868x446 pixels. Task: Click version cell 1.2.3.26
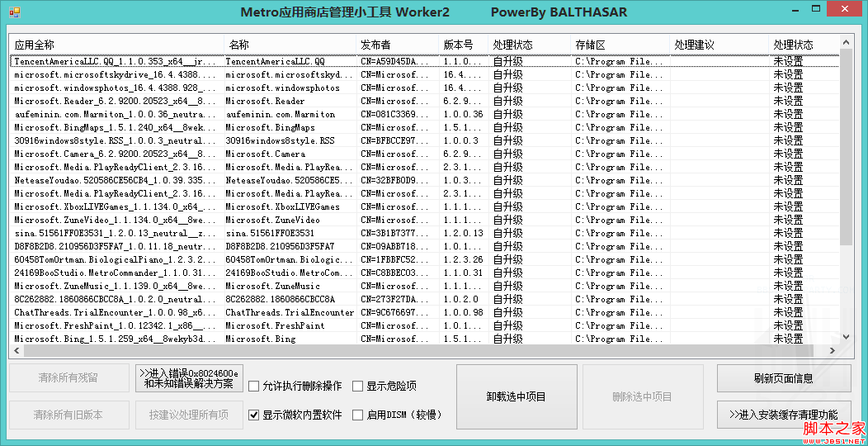(463, 259)
